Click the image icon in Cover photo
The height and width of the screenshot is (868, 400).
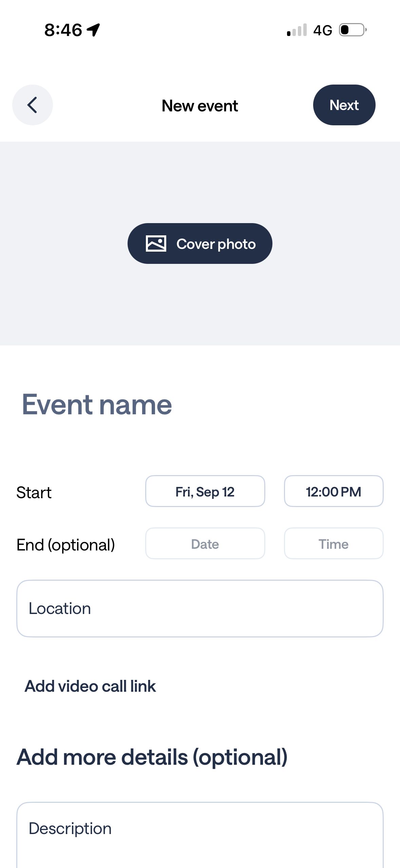click(156, 243)
